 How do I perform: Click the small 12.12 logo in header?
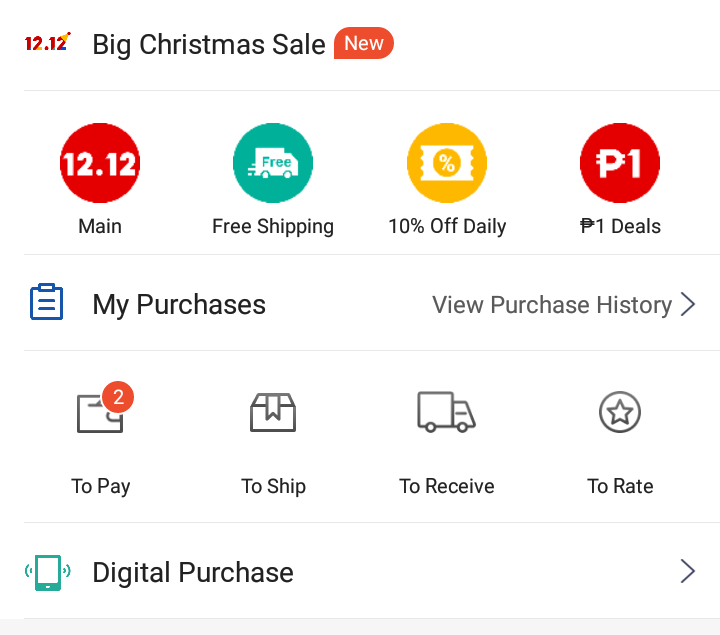(48, 42)
